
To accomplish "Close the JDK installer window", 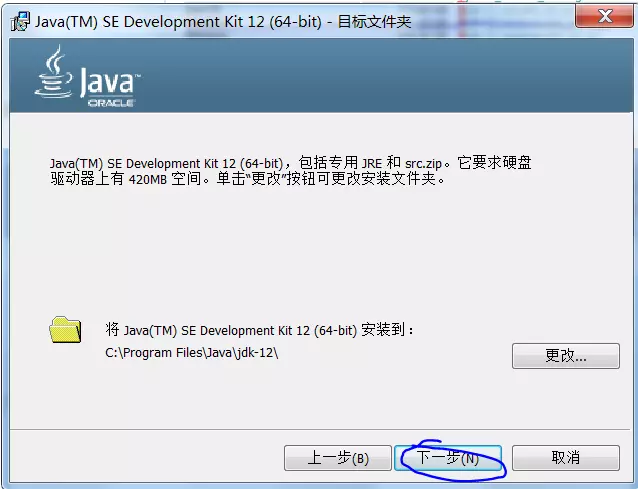I will click(604, 16).
